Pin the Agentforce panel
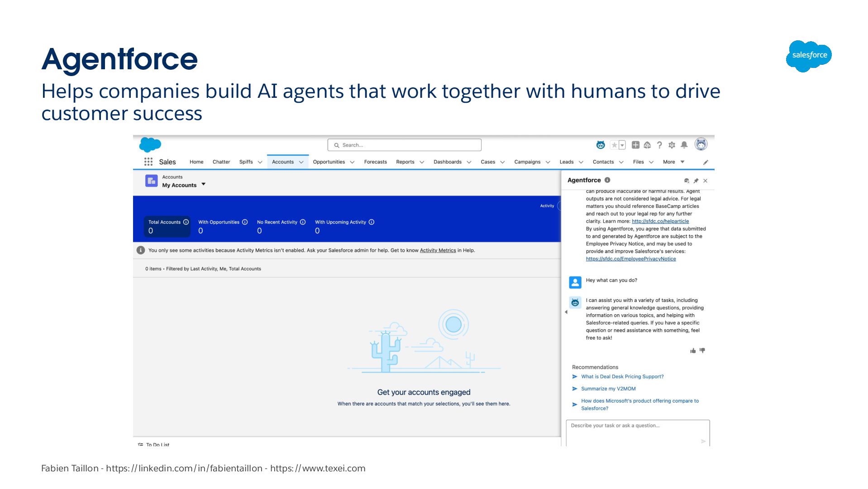 (x=696, y=181)
